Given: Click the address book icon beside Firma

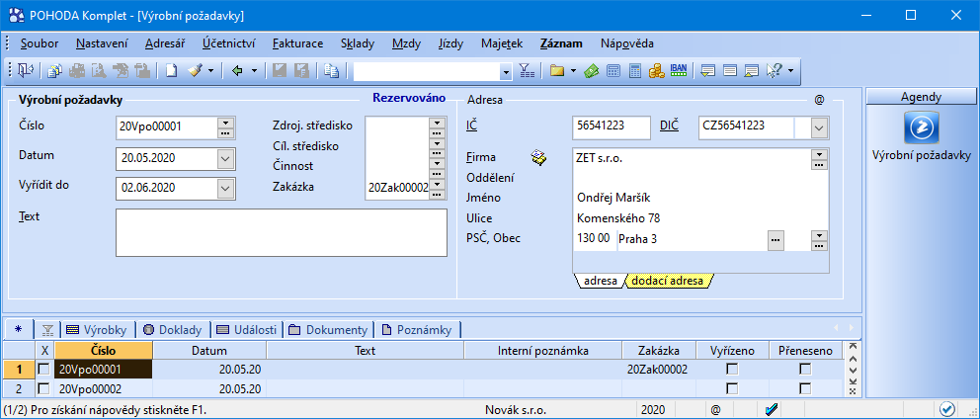Looking at the screenshot, I should coord(538,157).
